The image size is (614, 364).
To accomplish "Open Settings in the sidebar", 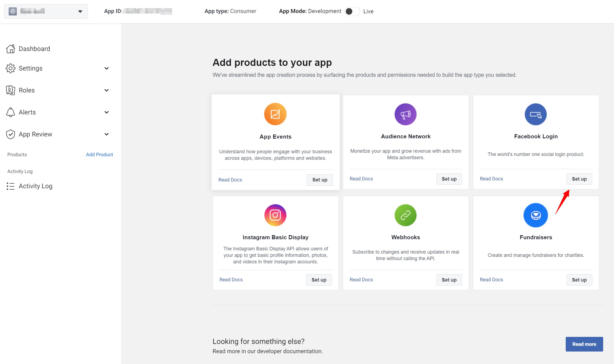I will pos(30,68).
